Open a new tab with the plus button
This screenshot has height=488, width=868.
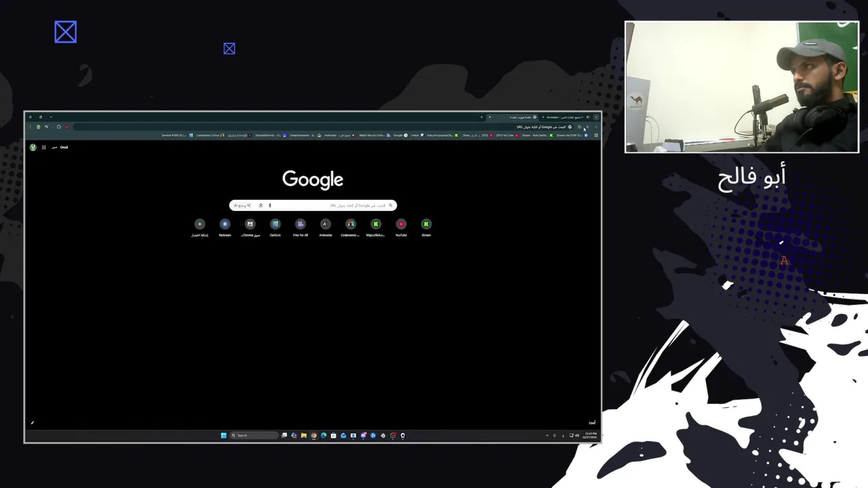point(481,117)
